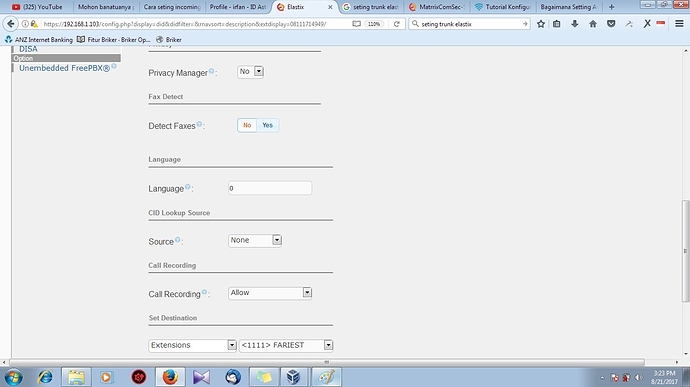The width and height of the screenshot is (690, 387).
Task: Open Windows Explorer folder in taskbar
Action: point(76,377)
